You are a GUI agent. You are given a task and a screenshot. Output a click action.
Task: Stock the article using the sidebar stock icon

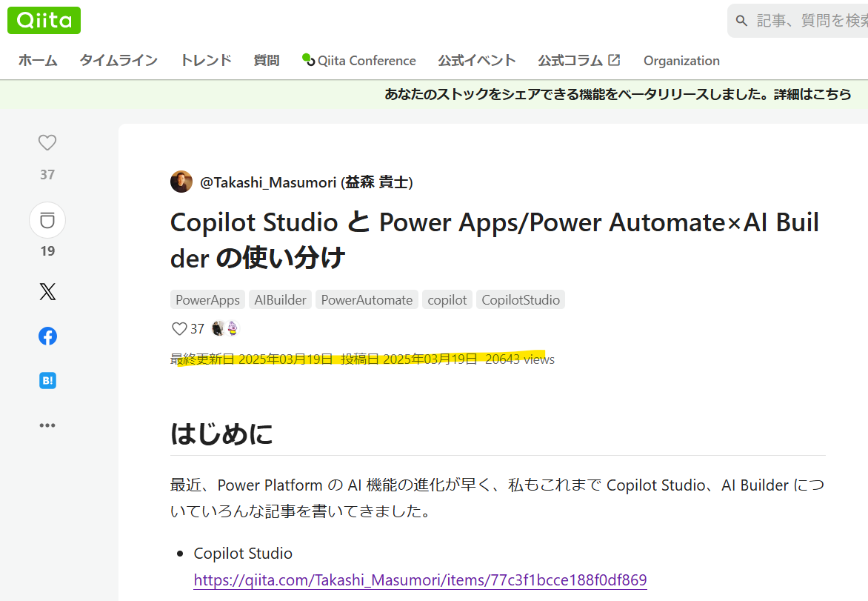(47, 220)
